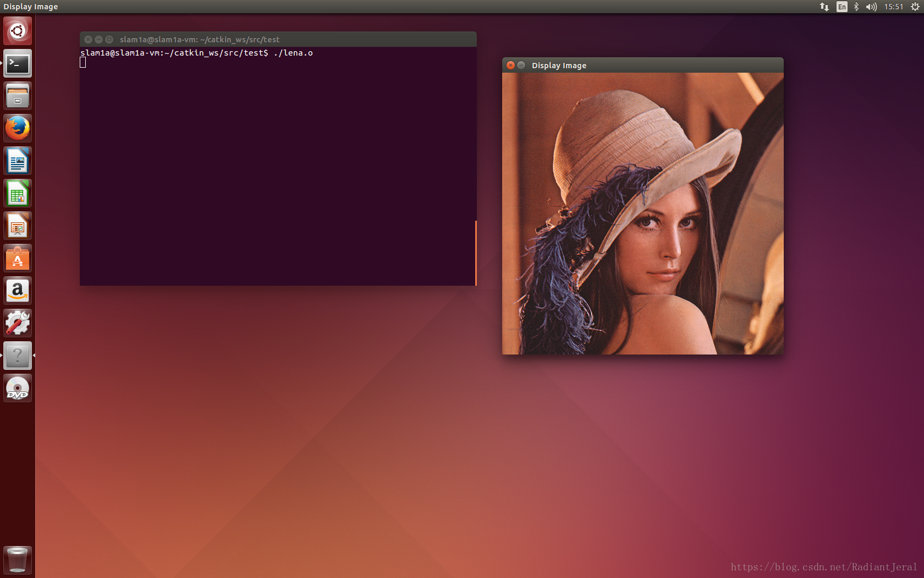Screen dimensions: 924x578
Task: Open the DVD disc launcher icon
Action: click(18, 388)
